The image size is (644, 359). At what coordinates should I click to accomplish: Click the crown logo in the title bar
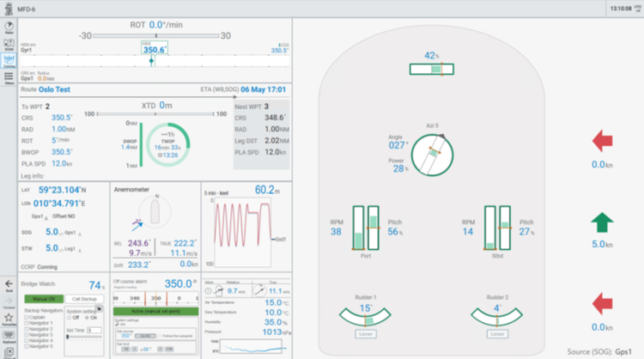coord(9,9)
